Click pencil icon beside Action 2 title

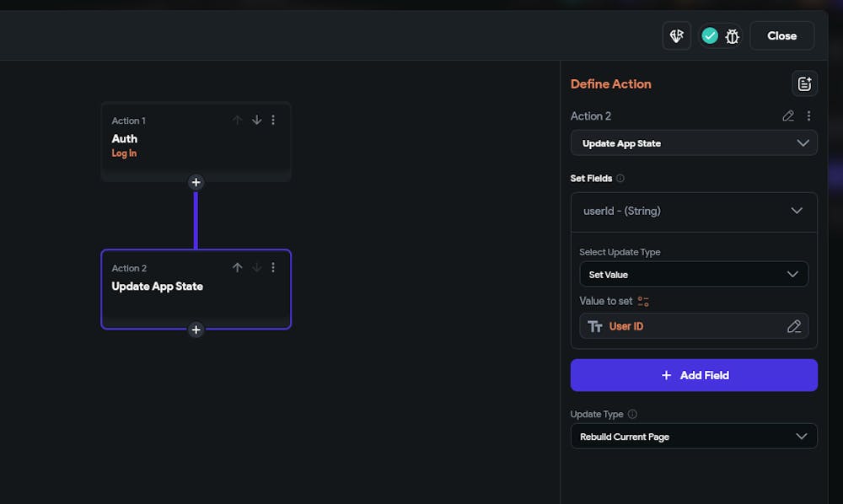coord(788,116)
